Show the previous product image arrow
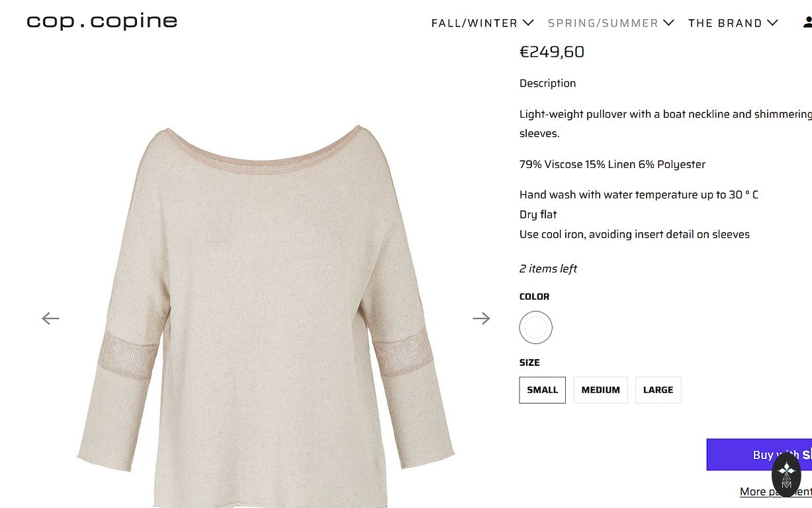The width and height of the screenshot is (812, 508). (50, 318)
